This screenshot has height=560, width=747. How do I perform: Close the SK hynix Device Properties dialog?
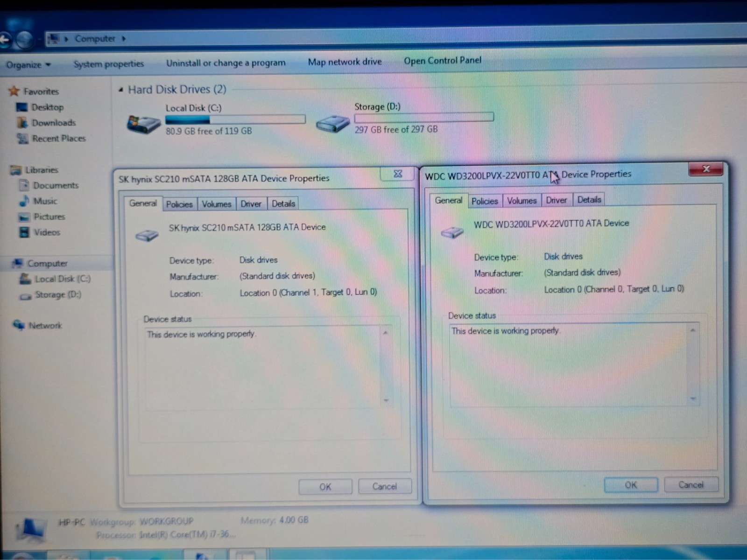point(397,174)
